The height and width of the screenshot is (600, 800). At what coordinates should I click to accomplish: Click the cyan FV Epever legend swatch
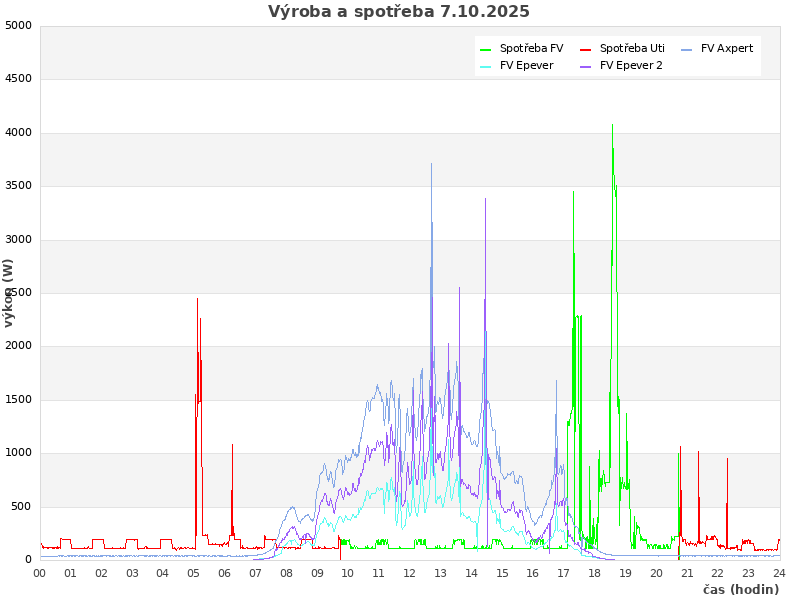click(486, 66)
